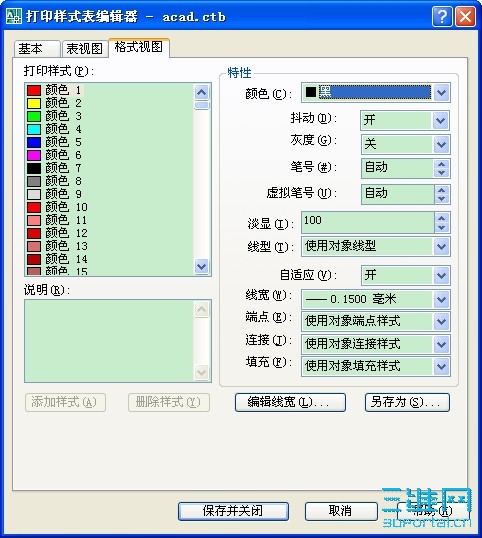
Task: Click the 保存并关闭 button
Action: [x=233, y=511]
